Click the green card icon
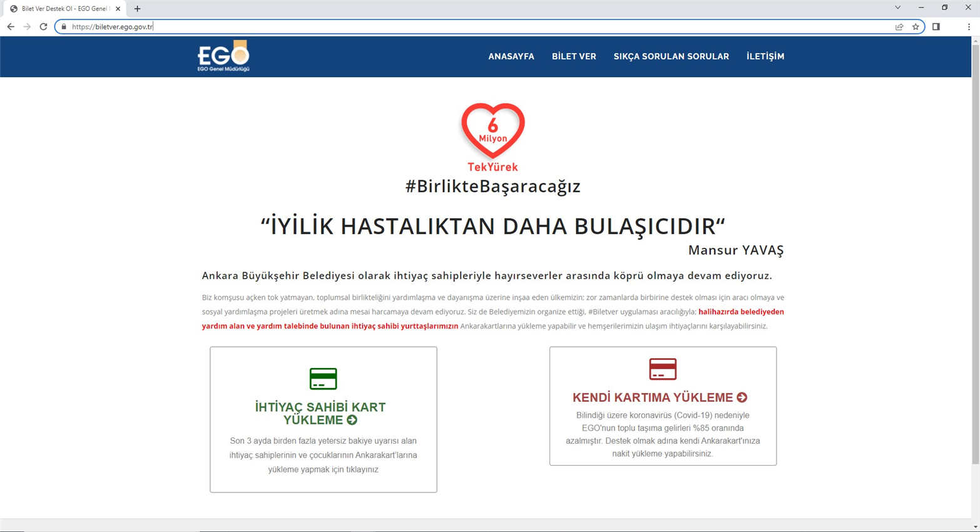 (323, 379)
